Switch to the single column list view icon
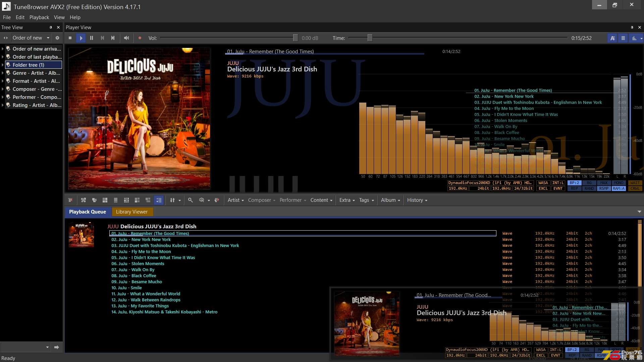This screenshot has height=362, width=644. [116, 200]
